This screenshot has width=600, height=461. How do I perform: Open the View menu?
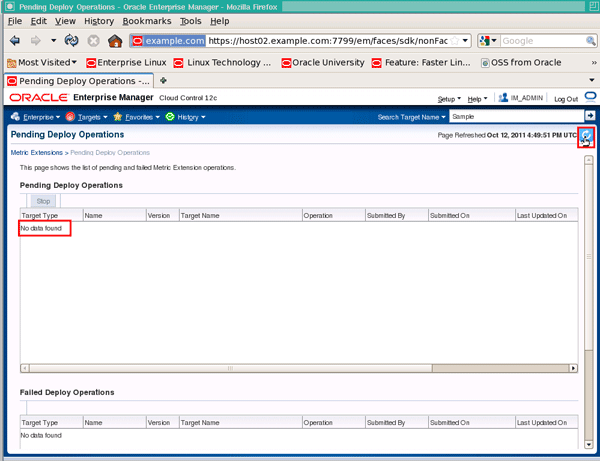coord(65,21)
